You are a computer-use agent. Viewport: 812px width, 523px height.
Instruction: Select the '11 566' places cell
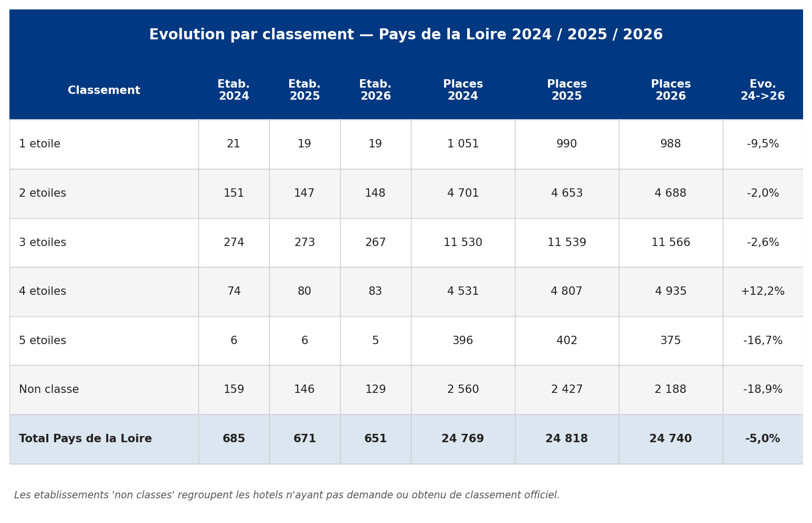click(671, 243)
